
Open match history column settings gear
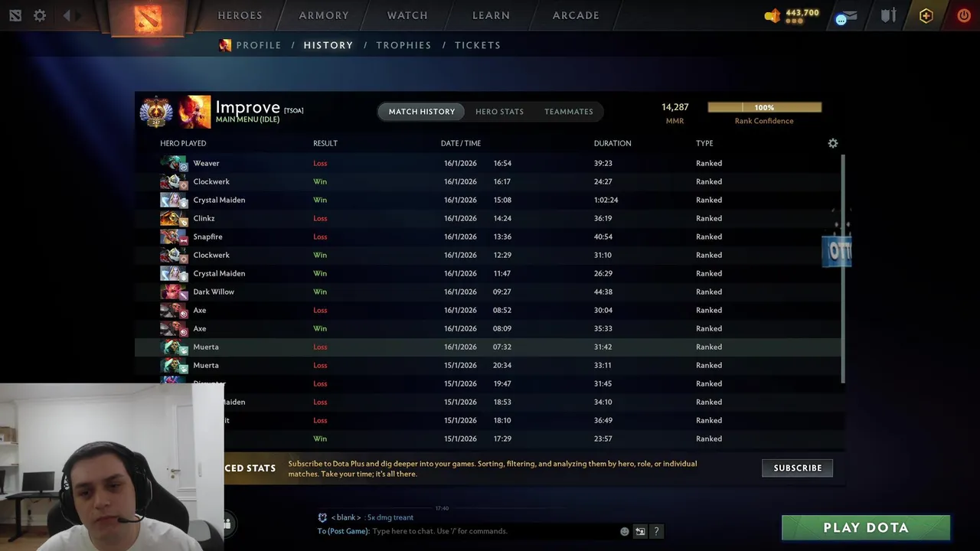click(x=833, y=143)
